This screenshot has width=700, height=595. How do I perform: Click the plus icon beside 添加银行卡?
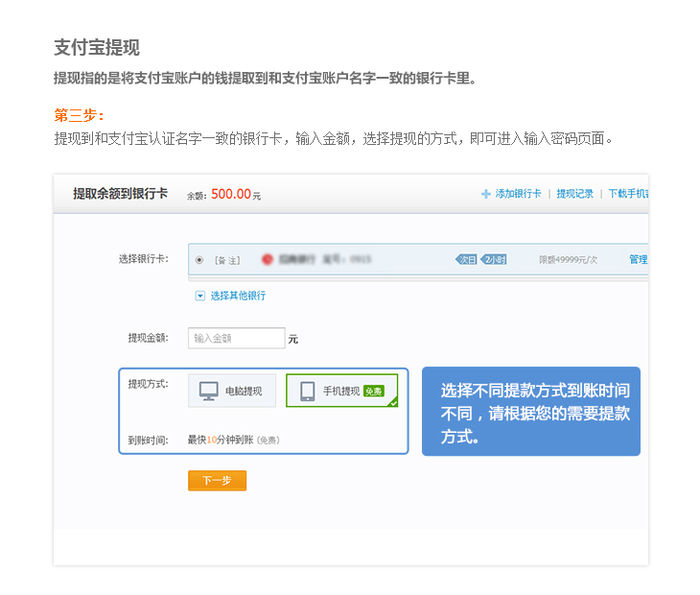(486, 194)
